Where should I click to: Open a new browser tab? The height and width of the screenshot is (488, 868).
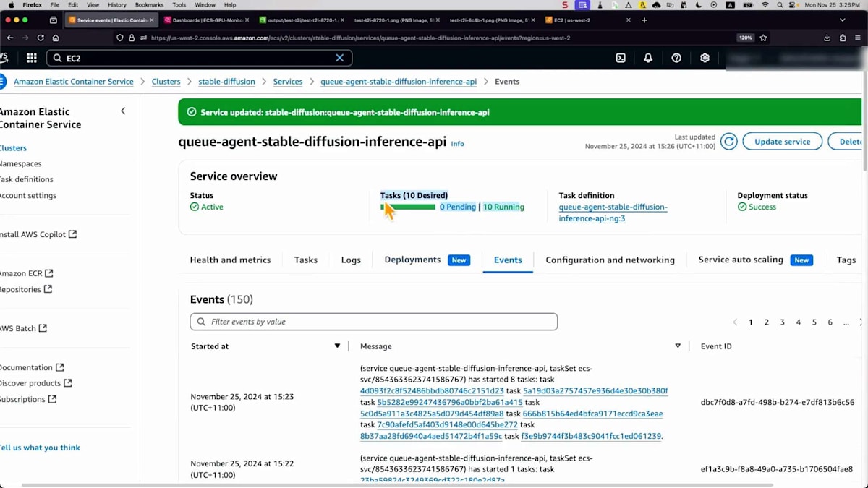[x=644, y=20]
